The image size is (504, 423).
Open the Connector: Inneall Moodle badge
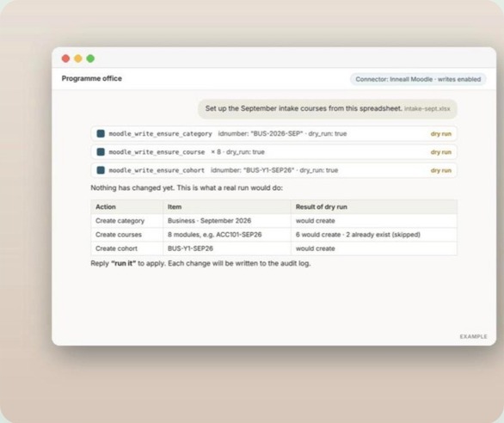(x=418, y=79)
